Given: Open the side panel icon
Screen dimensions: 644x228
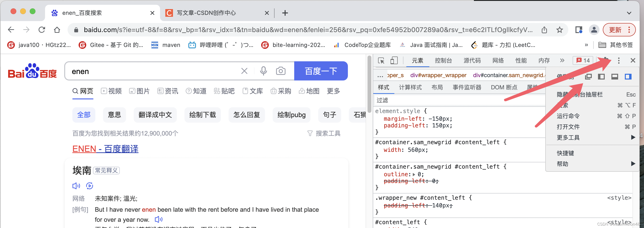Looking at the screenshot, I should pyautogui.click(x=579, y=30).
